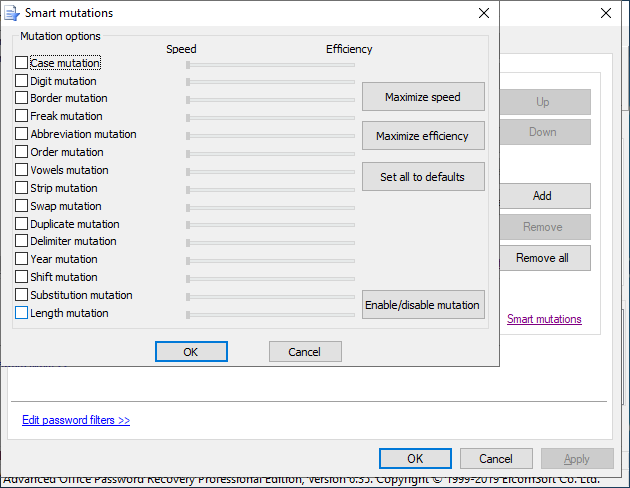Image resolution: width=630 pixels, height=488 pixels.
Task: Click the Case mutation speed slider
Action: tap(270, 64)
